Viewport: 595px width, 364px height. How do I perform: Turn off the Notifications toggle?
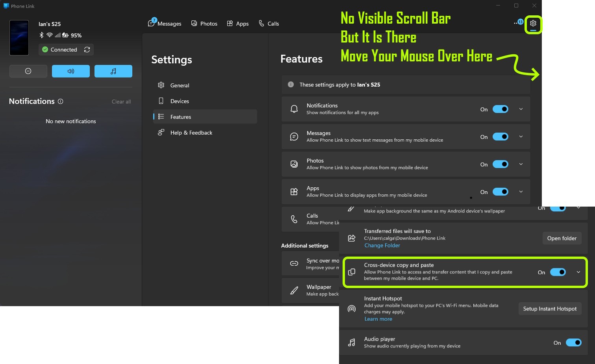500,109
